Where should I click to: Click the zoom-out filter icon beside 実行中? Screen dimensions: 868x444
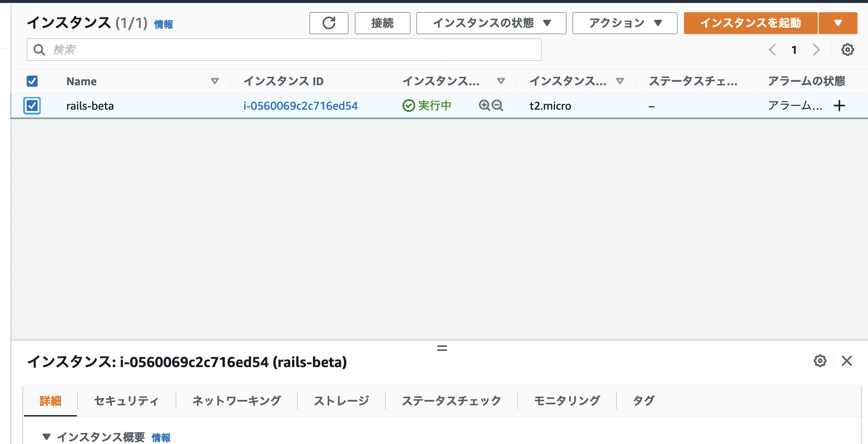pos(497,105)
